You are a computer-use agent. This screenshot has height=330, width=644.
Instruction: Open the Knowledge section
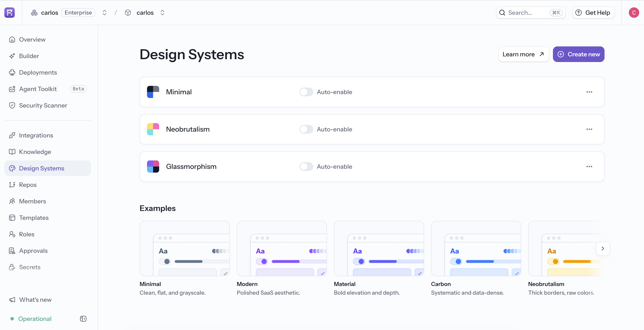coord(47,152)
